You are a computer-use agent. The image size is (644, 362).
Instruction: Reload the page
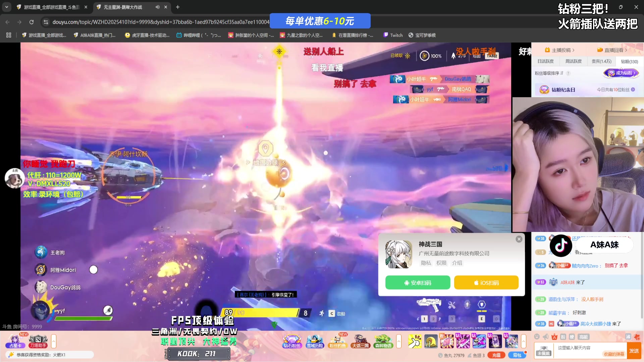pyautogui.click(x=32, y=22)
